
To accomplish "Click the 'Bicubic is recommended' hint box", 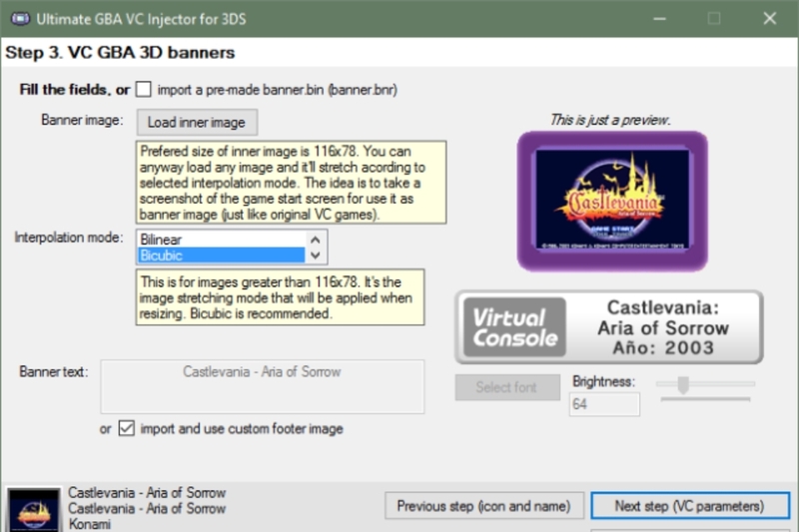I will 280,297.
